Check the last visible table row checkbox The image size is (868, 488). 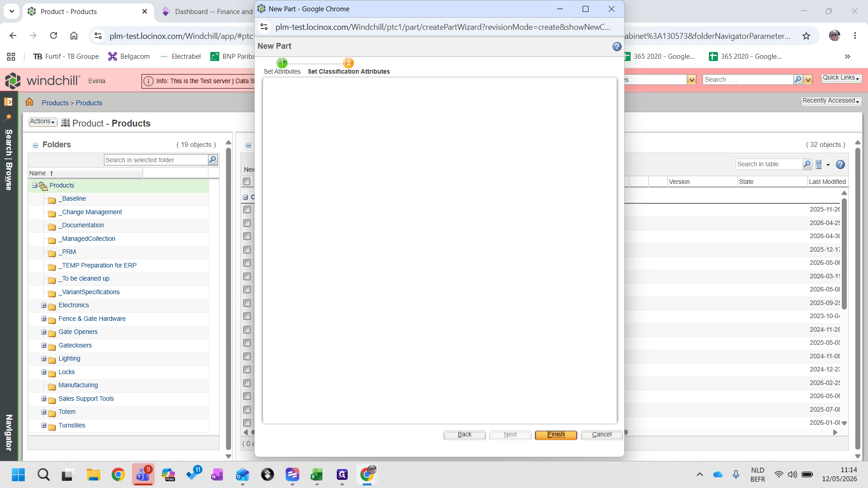pyautogui.click(x=247, y=423)
